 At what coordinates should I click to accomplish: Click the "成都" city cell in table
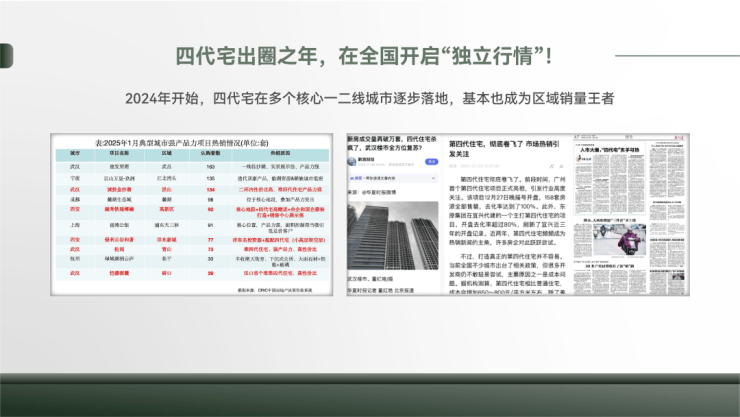tap(73, 198)
